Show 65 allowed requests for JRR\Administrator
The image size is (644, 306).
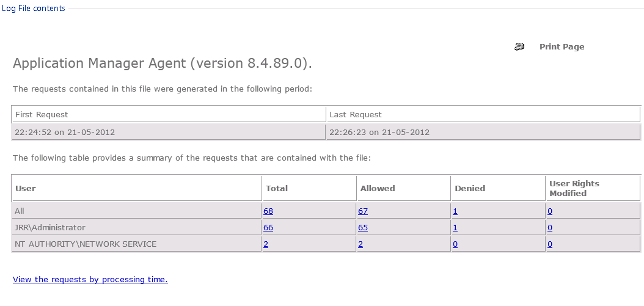pyautogui.click(x=363, y=228)
